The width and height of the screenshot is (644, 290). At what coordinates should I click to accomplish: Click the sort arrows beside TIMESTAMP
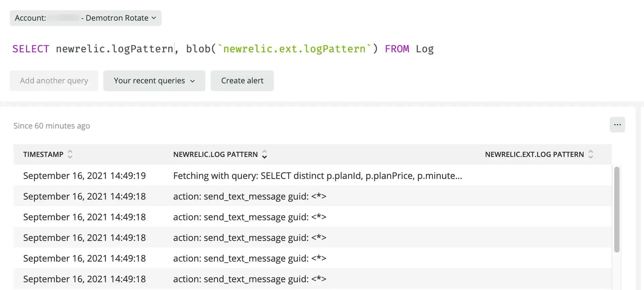coord(70,154)
